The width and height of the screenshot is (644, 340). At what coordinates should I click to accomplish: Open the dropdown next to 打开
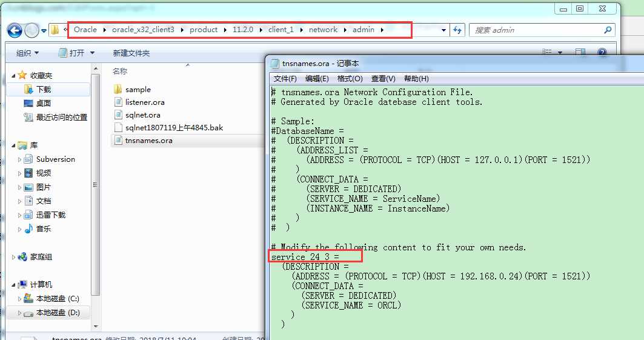[x=92, y=53]
